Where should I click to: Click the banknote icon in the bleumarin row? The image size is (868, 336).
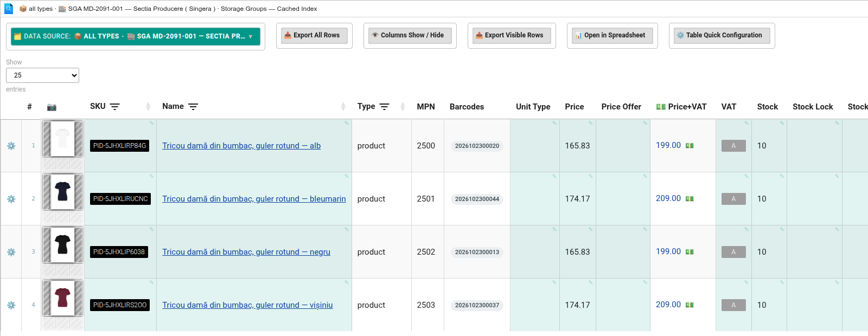pyautogui.click(x=690, y=199)
